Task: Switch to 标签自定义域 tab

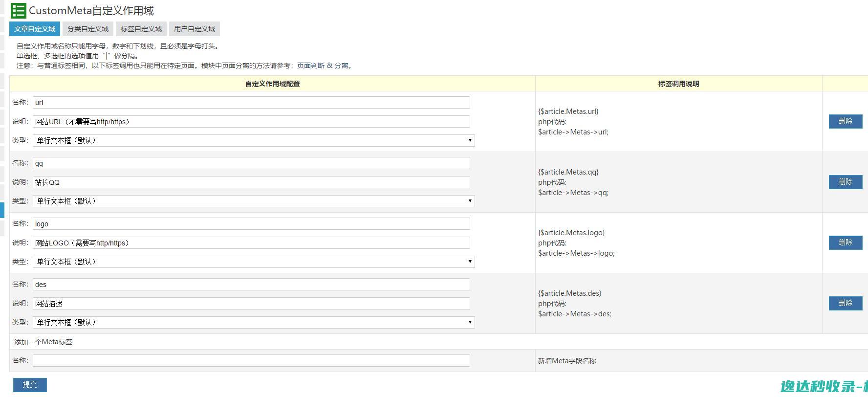Action: tap(141, 29)
